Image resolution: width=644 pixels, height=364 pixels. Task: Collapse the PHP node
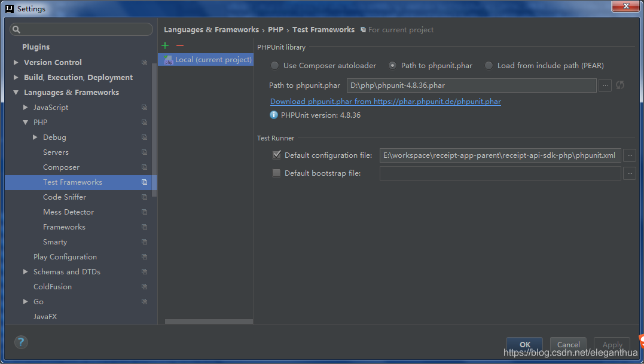click(25, 122)
